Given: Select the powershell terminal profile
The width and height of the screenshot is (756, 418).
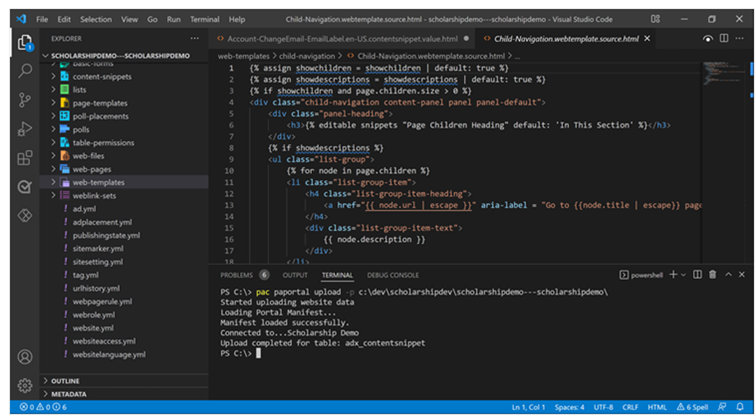Looking at the screenshot, I should point(641,275).
